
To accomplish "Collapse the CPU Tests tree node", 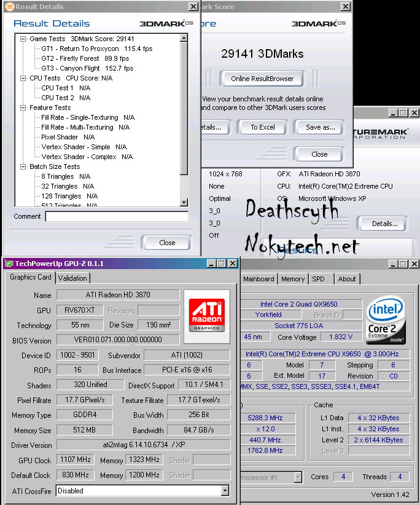I will pyautogui.click(x=23, y=78).
